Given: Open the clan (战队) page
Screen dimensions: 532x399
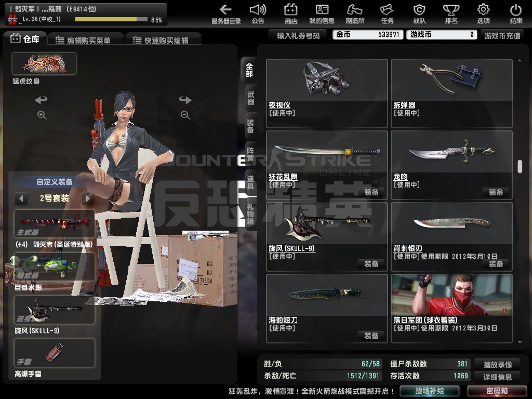Looking at the screenshot, I should click(419, 14).
